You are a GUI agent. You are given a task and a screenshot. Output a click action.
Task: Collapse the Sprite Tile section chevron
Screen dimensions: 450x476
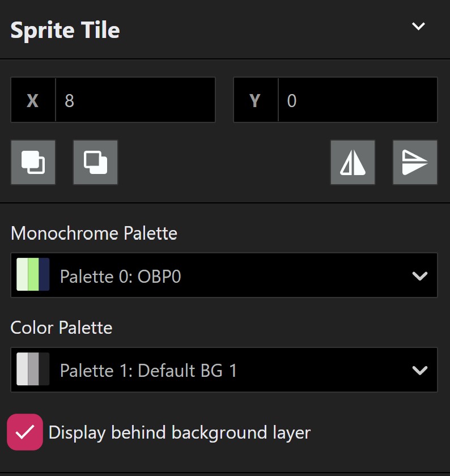pyautogui.click(x=418, y=26)
